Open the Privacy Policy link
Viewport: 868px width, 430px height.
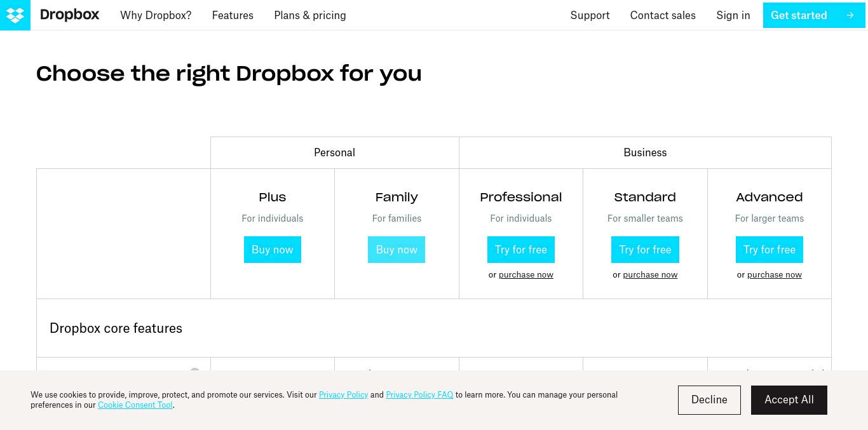pyautogui.click(x=343, y=395)
